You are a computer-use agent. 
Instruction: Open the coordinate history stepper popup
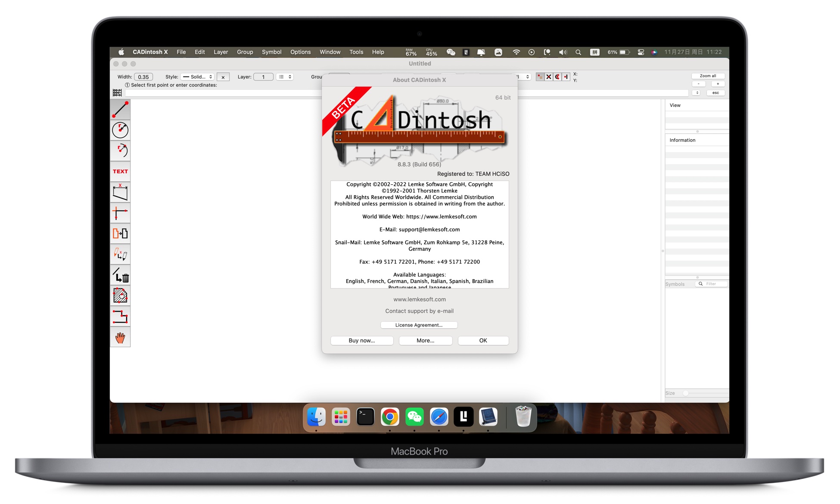(x=697, y=93)
